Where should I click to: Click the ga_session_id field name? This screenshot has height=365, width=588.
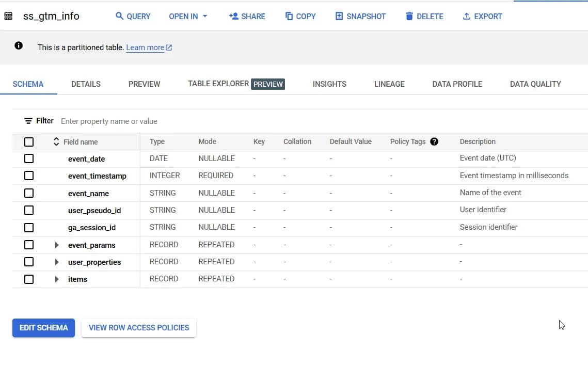point(92,228)
